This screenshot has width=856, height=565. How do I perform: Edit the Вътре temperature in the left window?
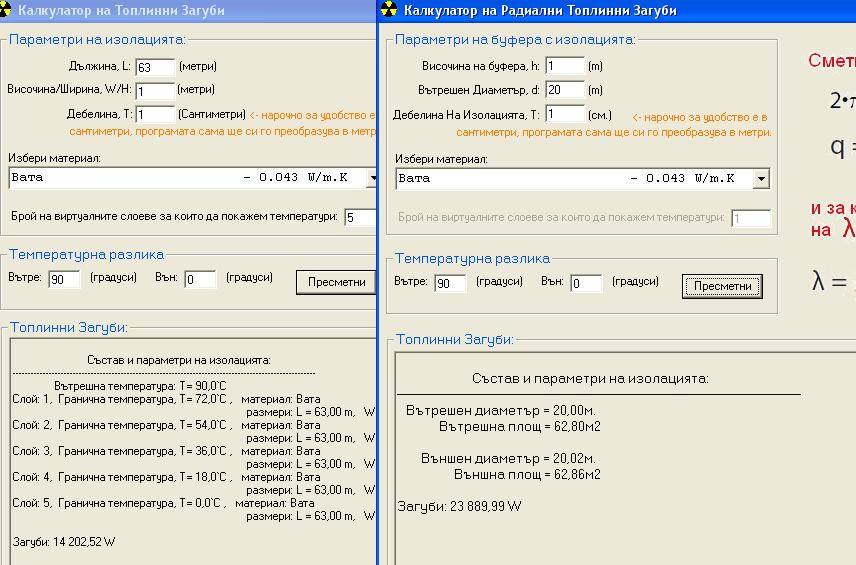65,280
